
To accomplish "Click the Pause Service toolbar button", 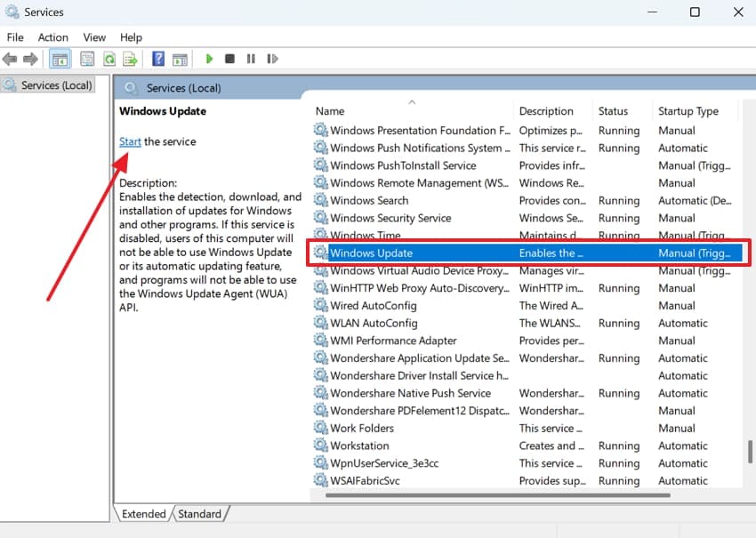I will coord(251,59).
